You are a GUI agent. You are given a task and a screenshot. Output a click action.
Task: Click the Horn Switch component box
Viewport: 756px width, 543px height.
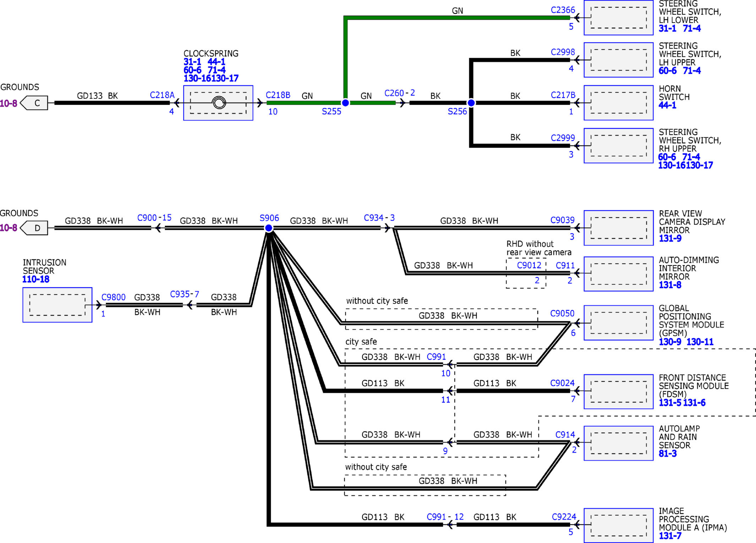click(618, 103)
